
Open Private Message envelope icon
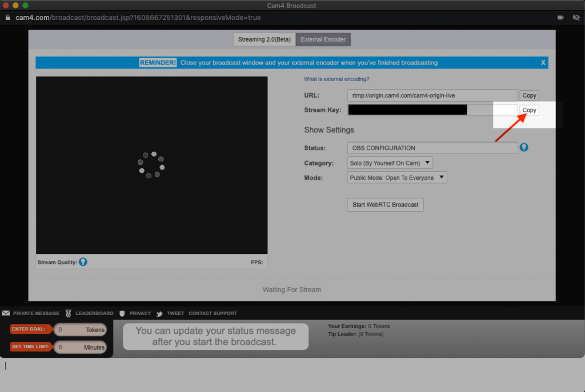click(6, 313)
